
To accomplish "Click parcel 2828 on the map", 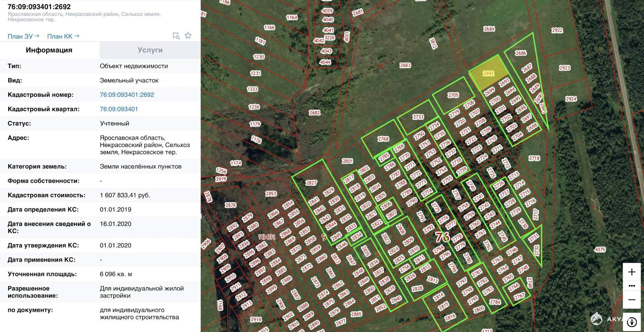I will 417,288.
